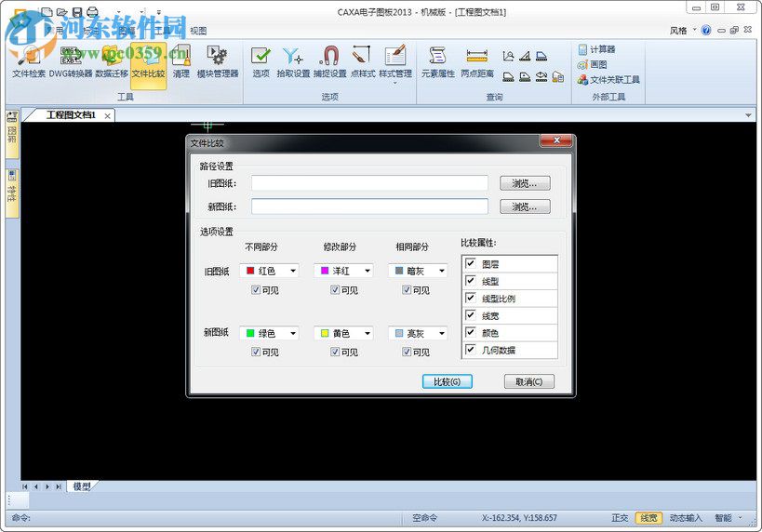Click the save diskette icon in quick access bar
The width and height of the screenshot is (762, 532).
pyautogui.click(x=77, y=12)
